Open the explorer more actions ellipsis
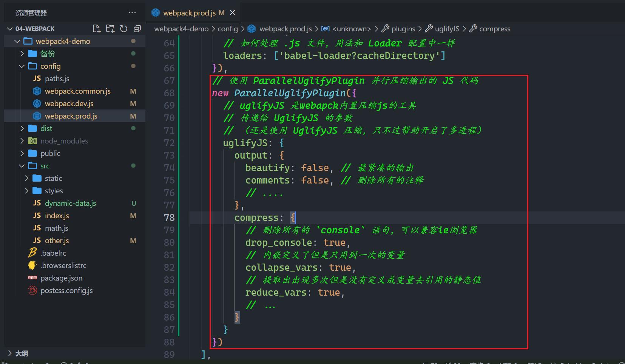This screenshot has width=625, height=364. click(132, 12)
